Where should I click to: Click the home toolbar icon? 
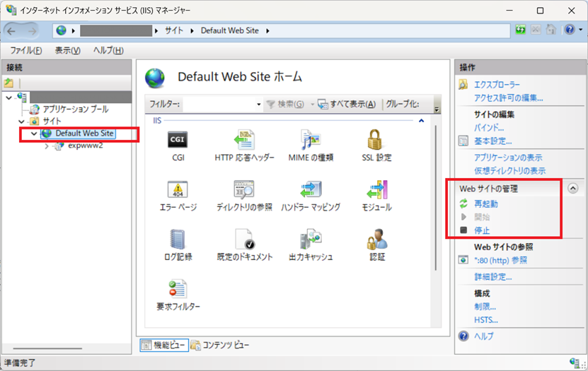point(551,30)
